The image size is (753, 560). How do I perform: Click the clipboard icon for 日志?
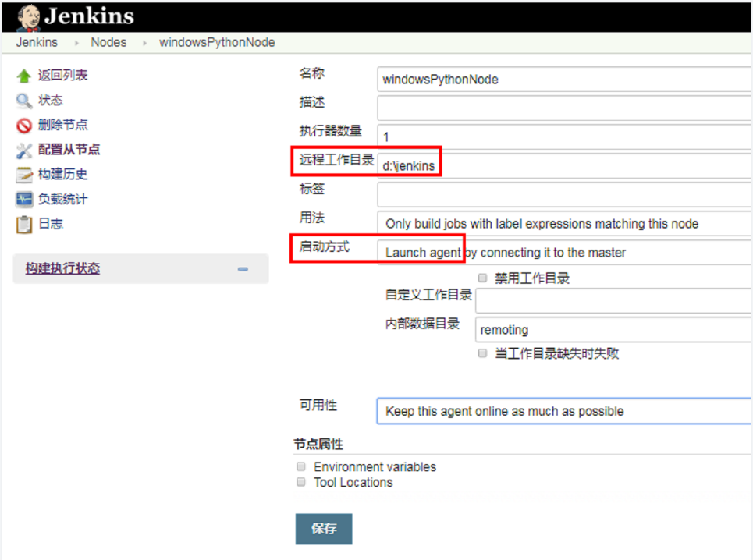24,225
